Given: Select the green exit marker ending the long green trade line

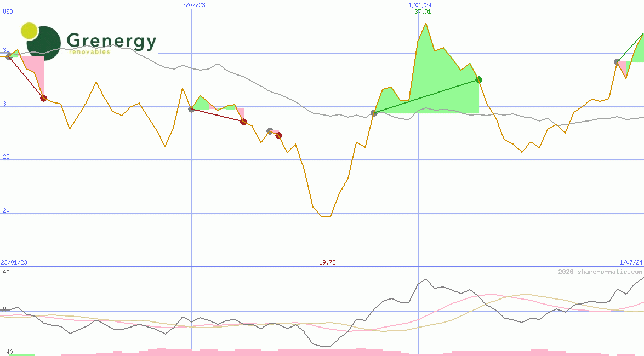Looking at the screenshot, I should (478, 79).
